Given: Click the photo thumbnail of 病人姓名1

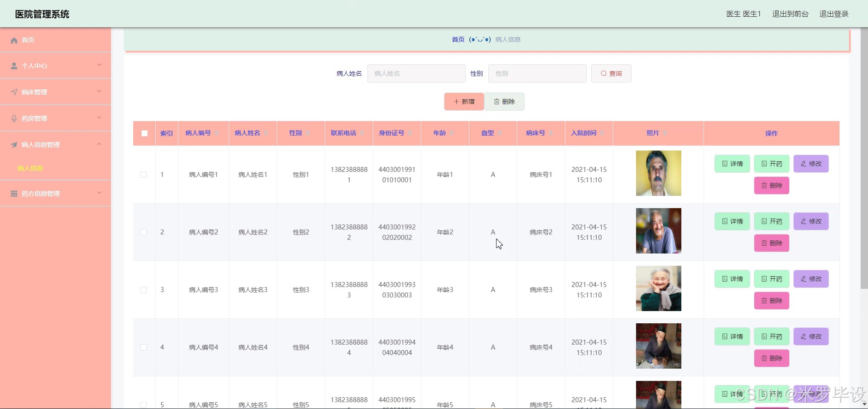Looking at the screenshot, I should pyautogui.click(x=658, y=173).
